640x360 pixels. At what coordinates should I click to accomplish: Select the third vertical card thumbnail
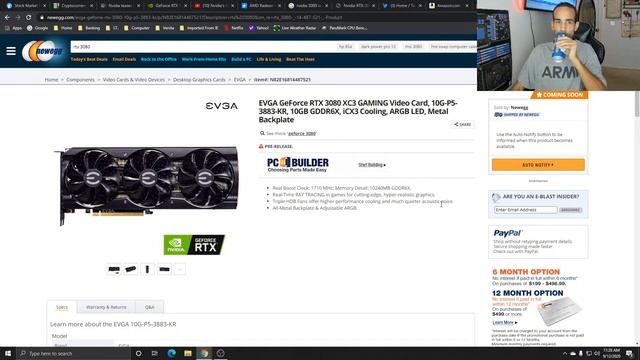[147, 269]
